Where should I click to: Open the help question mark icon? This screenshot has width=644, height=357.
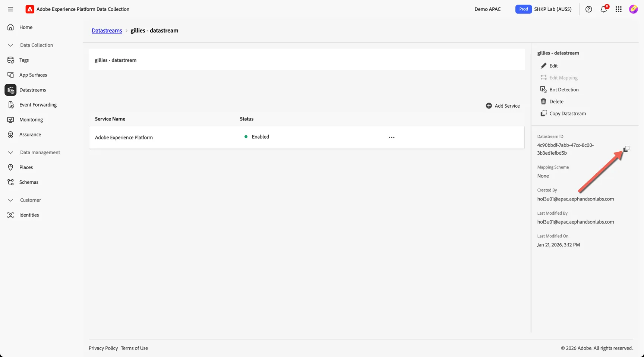pyautogui.click(x=588, y=9)
